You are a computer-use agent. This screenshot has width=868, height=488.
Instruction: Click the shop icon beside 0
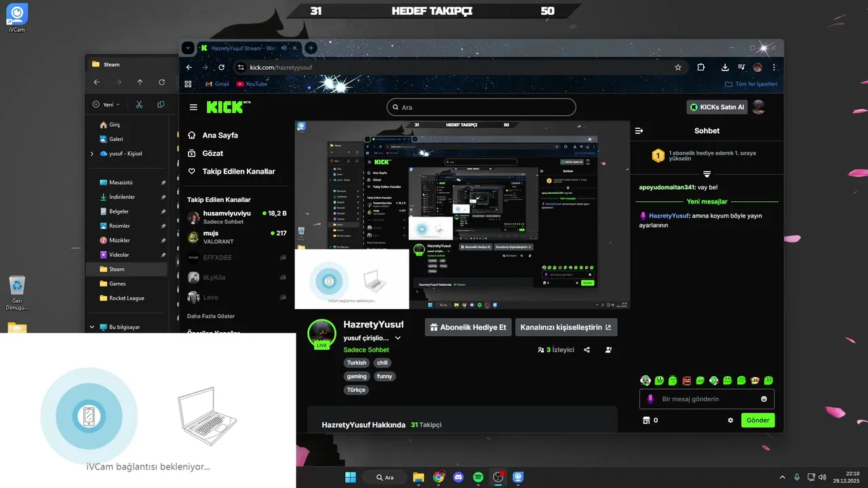click(x=646, y=420)
